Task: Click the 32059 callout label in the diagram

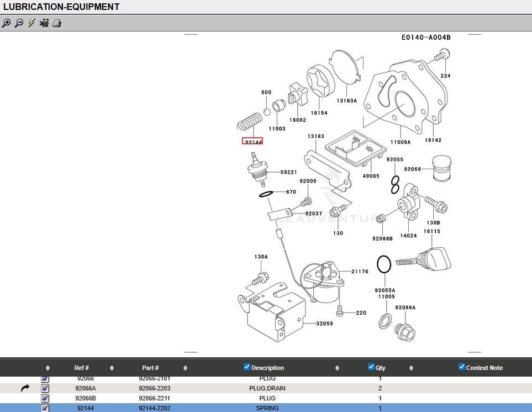Action: pyautogui.click(x=324, y=324)
